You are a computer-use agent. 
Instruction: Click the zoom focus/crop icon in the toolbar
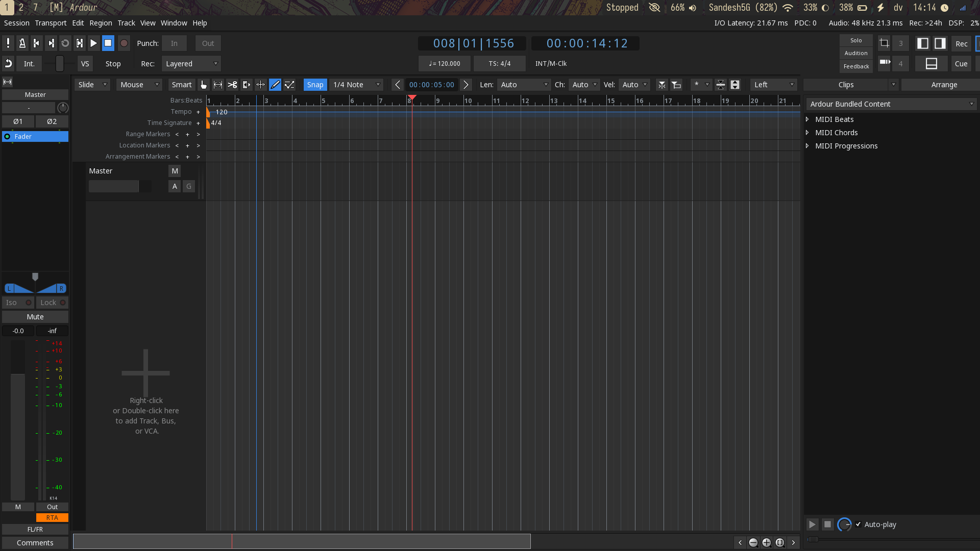tap(884, 43)
